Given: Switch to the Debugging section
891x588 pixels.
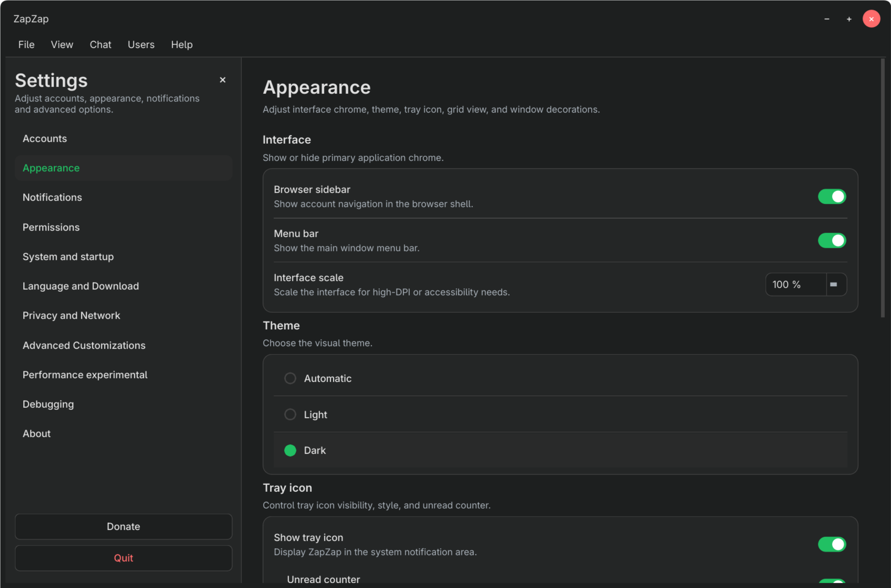Looking at the screenshot, I should [123, 404].
